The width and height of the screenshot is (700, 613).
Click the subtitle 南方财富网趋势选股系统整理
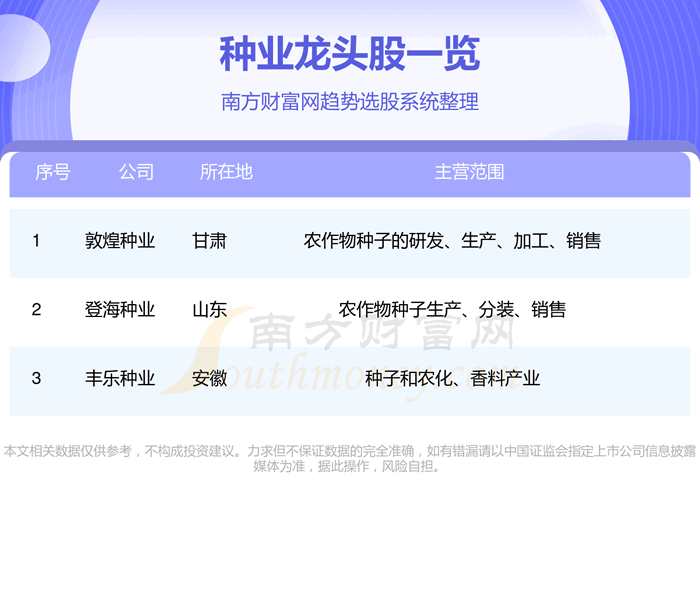pyautogui.click(x=350, y=101)
